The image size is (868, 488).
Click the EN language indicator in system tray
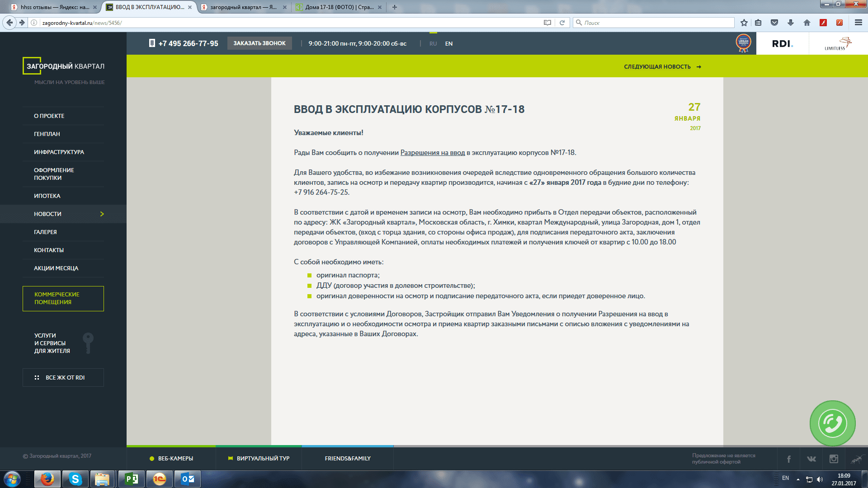(x=786, y=478)
